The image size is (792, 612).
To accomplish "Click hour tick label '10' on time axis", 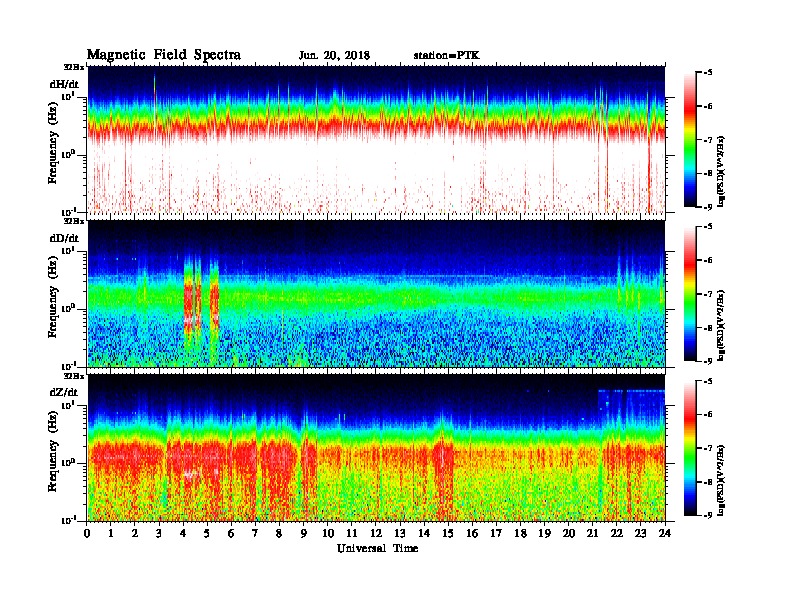I will coord(328,533).
